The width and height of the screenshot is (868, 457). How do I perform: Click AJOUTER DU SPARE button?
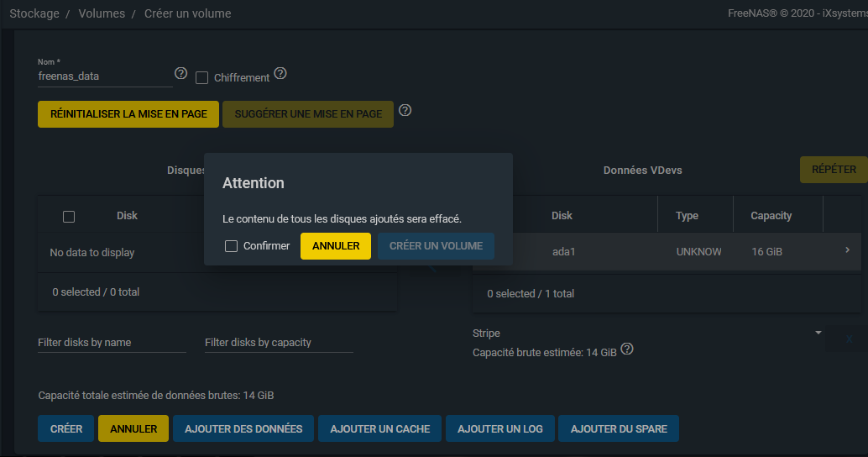[619, 428]
